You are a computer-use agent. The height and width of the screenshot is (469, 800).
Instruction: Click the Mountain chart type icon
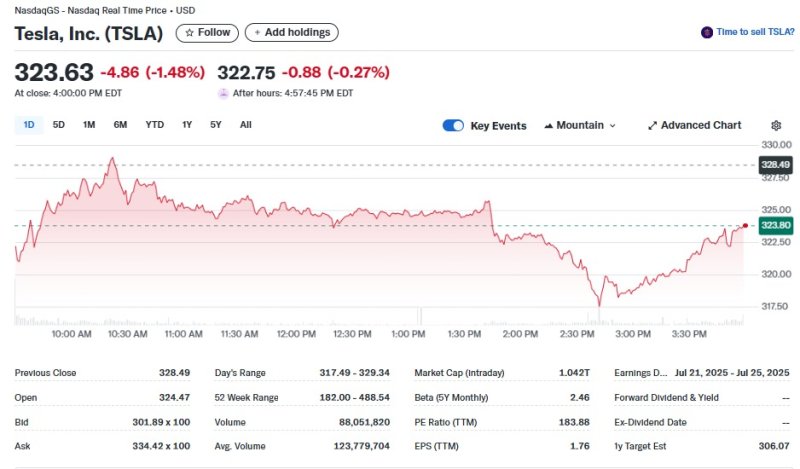(549, 126)
